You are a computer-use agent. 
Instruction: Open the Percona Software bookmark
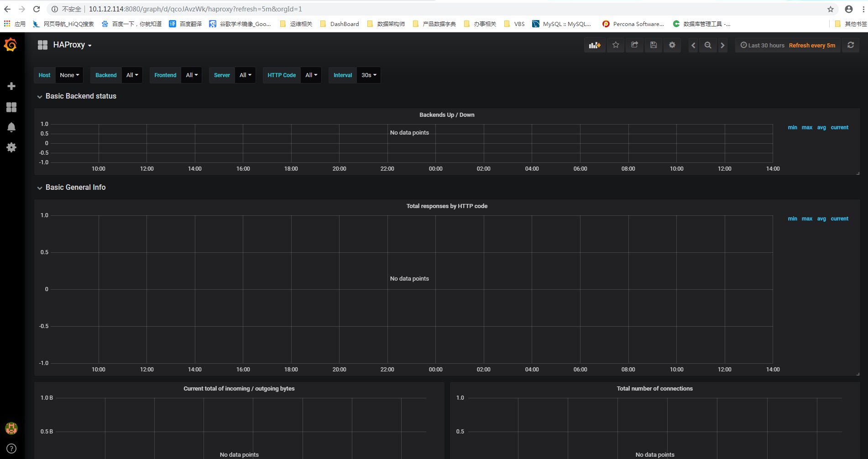633,24
